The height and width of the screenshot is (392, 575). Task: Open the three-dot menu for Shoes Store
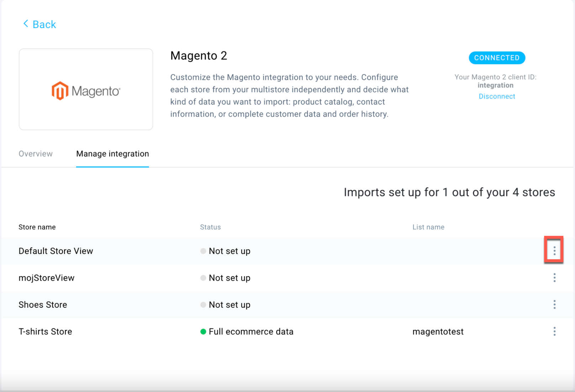[x=554, y=304]
